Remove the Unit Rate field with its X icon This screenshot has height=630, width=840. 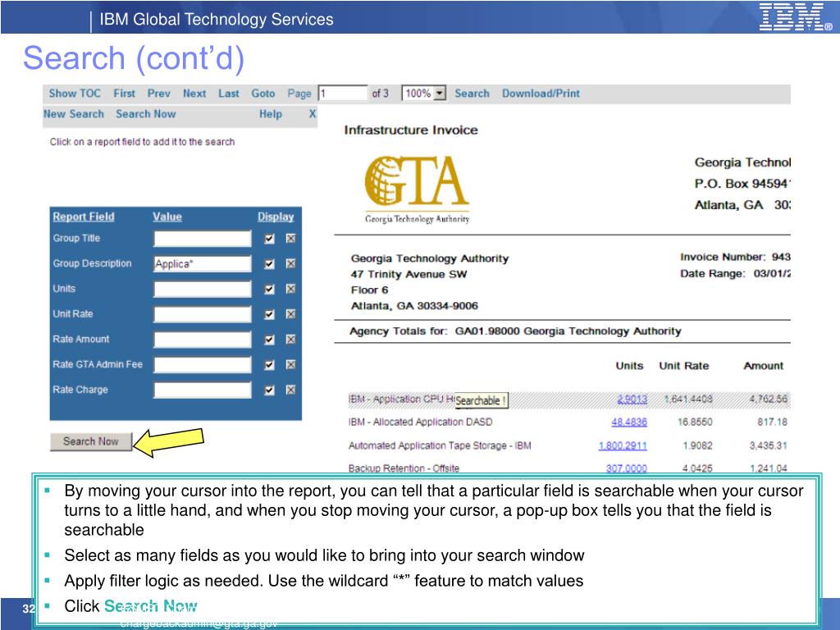click(290, 314)
